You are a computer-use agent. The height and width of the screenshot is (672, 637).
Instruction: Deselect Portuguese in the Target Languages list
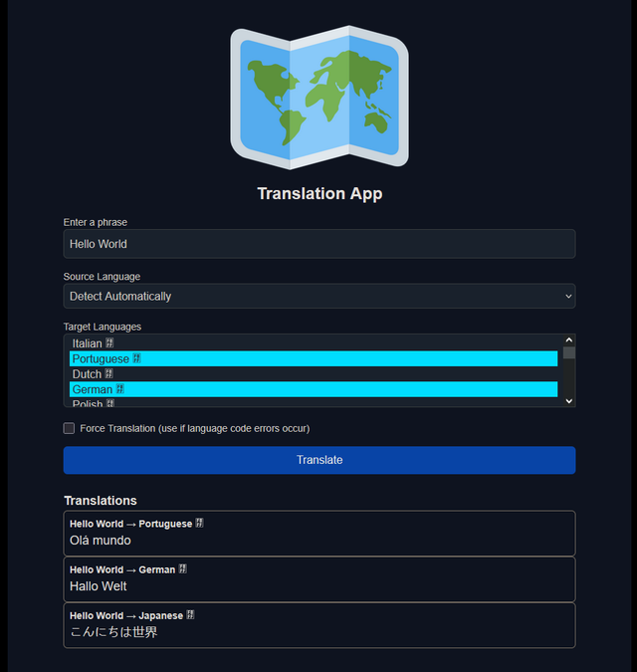(314, 358)
